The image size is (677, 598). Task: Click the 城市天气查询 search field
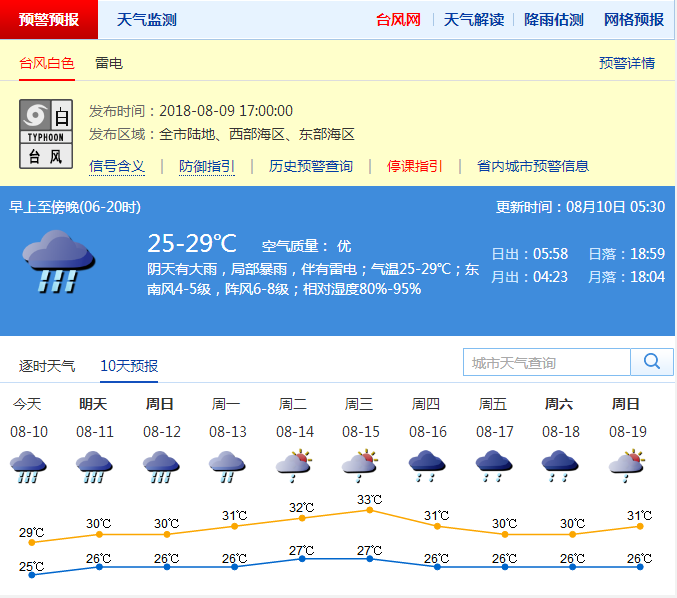(547, 362)
